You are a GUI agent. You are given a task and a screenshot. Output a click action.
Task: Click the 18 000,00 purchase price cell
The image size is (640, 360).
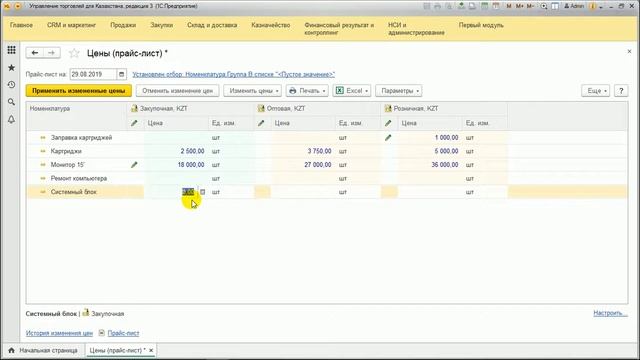tap(176, 165)
